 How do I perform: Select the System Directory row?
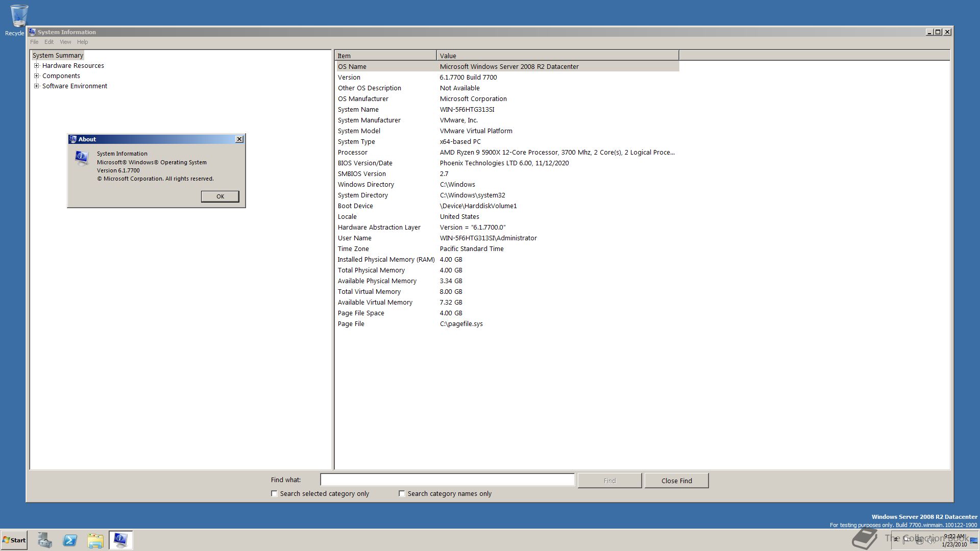tap(507, 195)
